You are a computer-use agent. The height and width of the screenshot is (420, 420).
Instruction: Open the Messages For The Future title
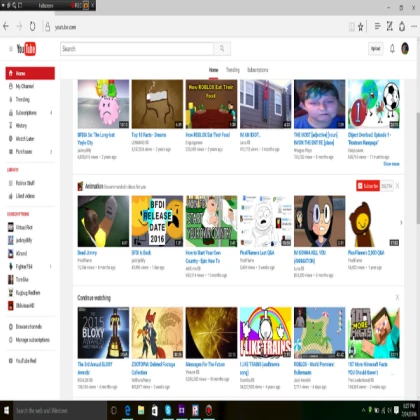[x=205, y=365]
